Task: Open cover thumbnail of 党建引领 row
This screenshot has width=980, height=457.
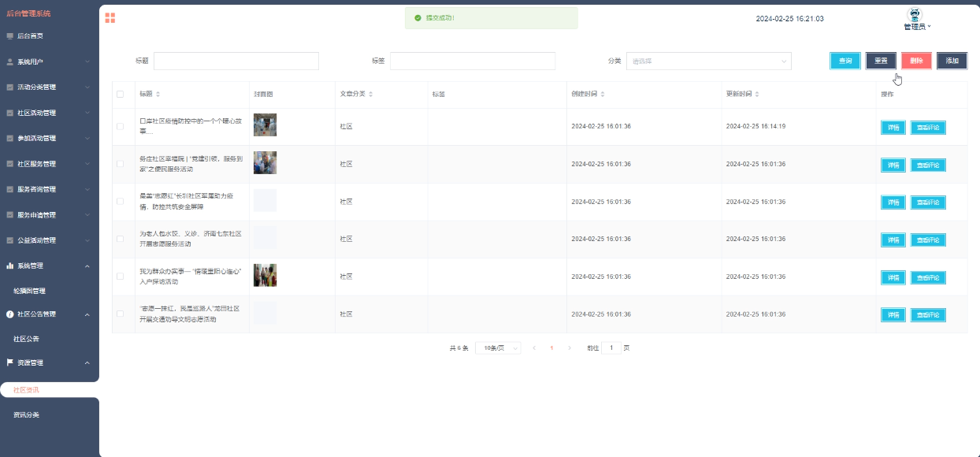Action: 265,163
